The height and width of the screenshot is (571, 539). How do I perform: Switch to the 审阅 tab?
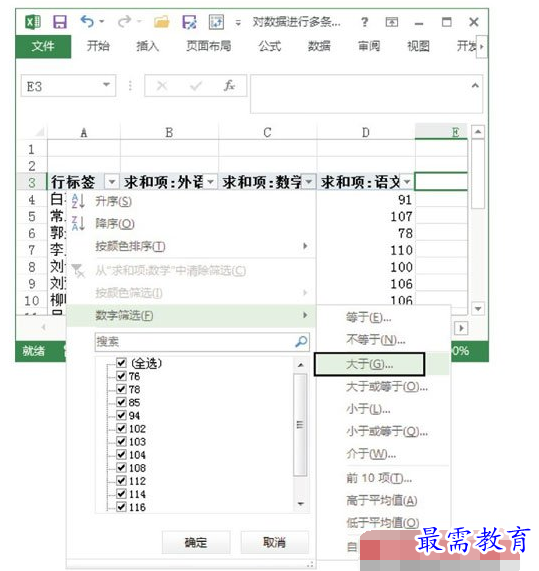369,46
